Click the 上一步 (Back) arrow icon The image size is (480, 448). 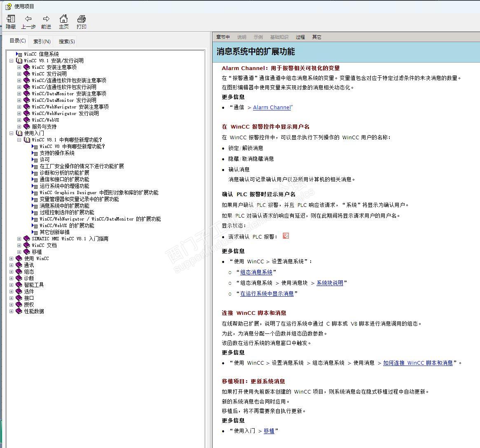tap(28, 19)
